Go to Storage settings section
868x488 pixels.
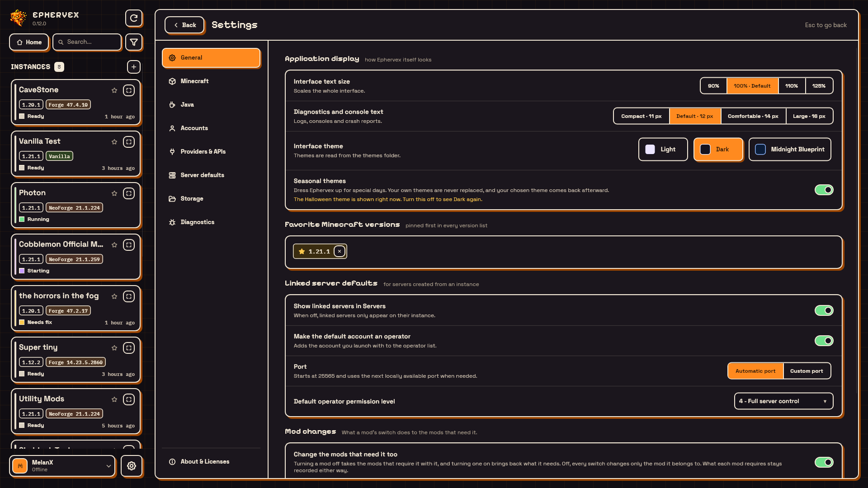pyautogui.click(x=211, y=199)
